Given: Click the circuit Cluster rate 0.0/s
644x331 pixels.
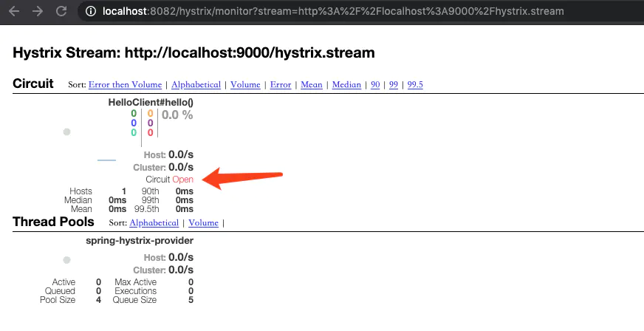Looking at the screenshot, I should (x=181, y=167).
